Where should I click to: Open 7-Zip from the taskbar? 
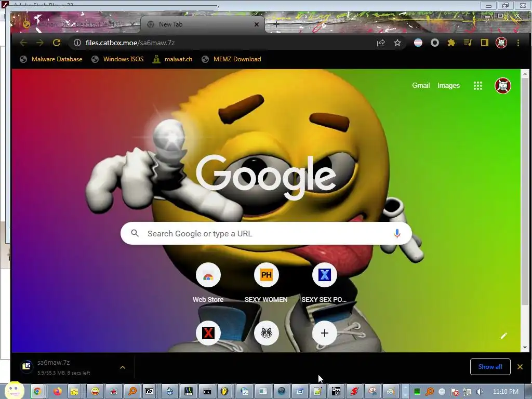149,392
